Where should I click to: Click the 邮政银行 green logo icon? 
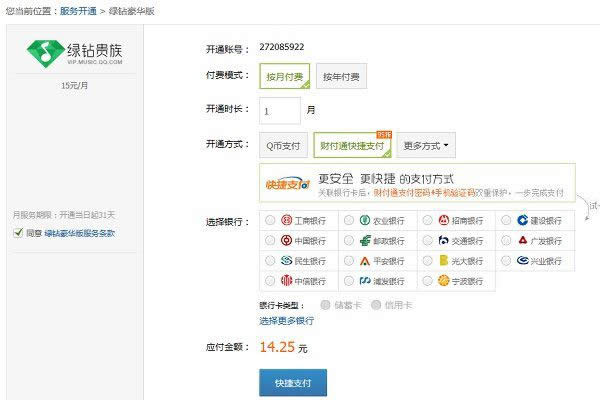(365, 241)
